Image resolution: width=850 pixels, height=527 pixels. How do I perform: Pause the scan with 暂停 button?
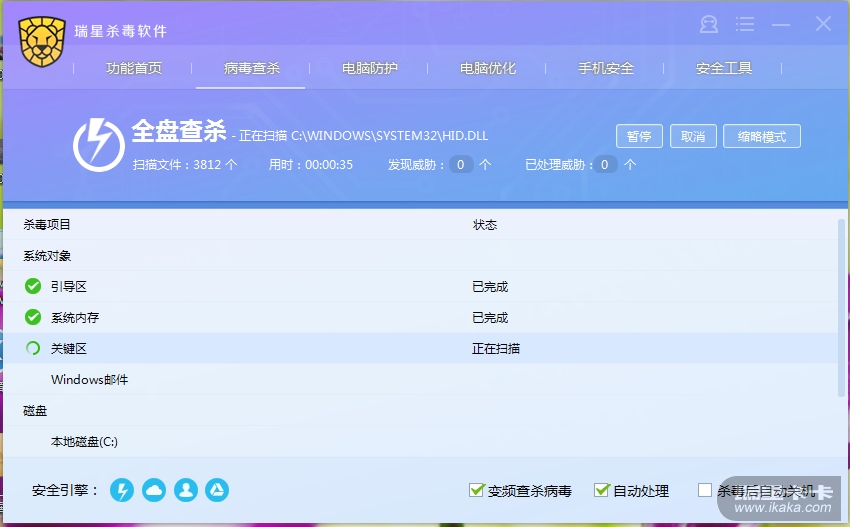point(639,136)
